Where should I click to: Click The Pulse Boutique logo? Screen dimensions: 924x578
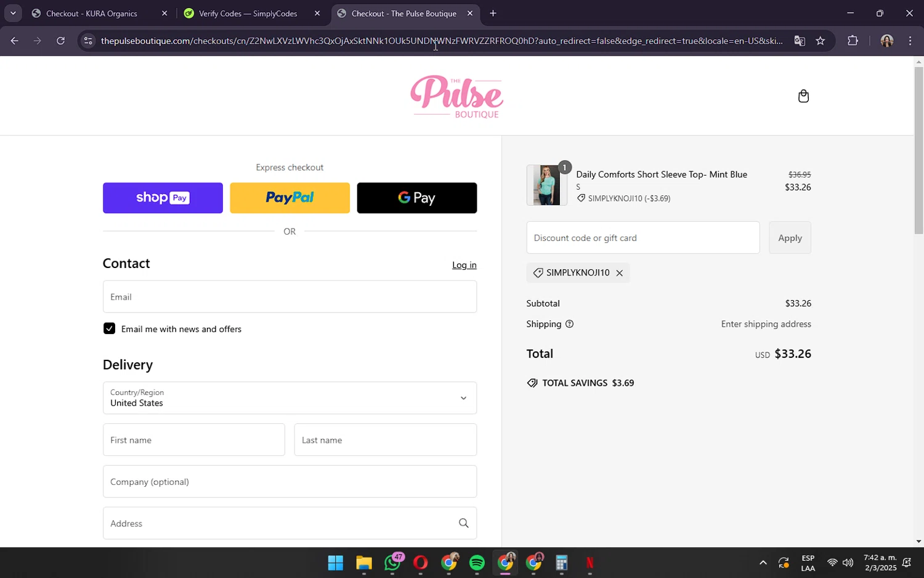[456, 97]
